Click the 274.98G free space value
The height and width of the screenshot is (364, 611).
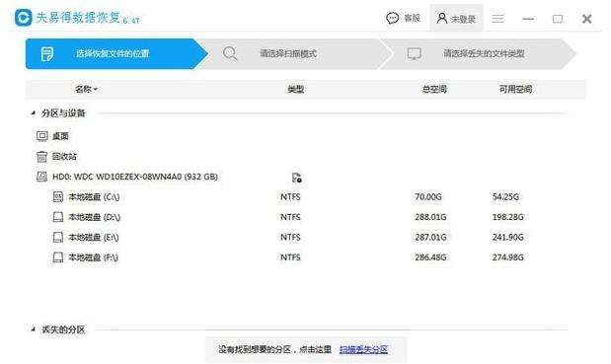pos(507,257)
